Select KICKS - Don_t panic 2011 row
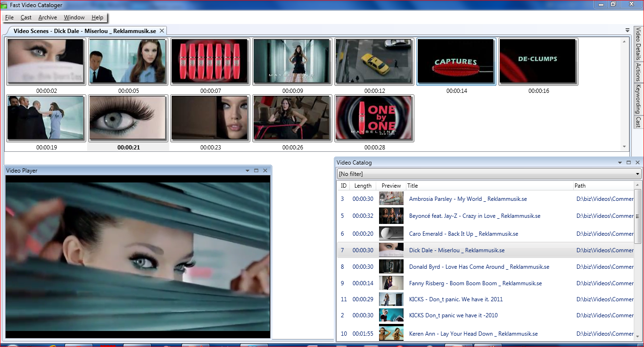Screen dimensions: 644x347 point(486,299)
